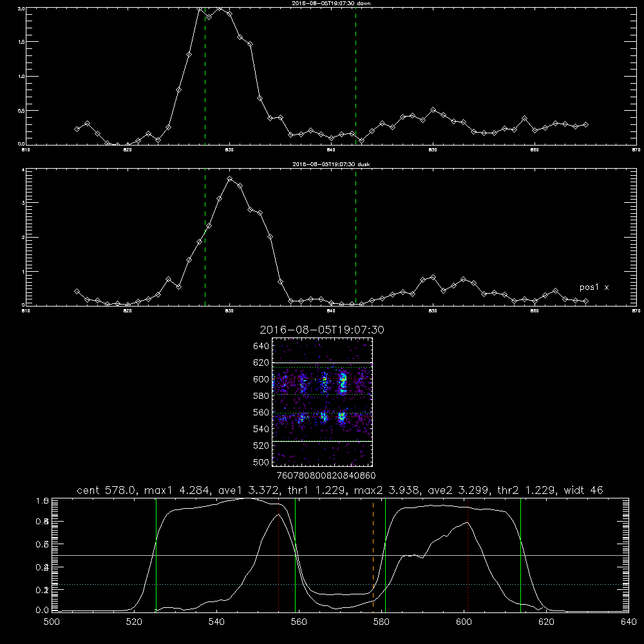Click the red dotted line near 555 in bottom plot

tap(278, 555)
